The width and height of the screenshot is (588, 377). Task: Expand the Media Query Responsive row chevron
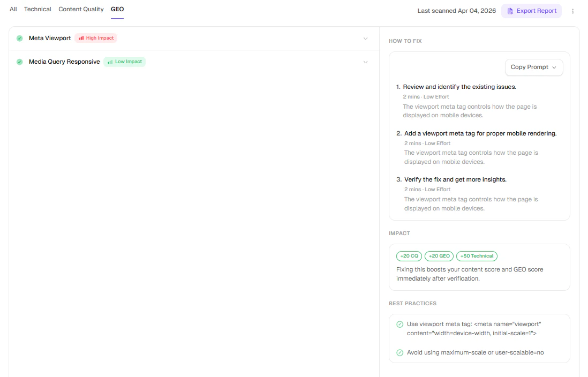[366, 62]
